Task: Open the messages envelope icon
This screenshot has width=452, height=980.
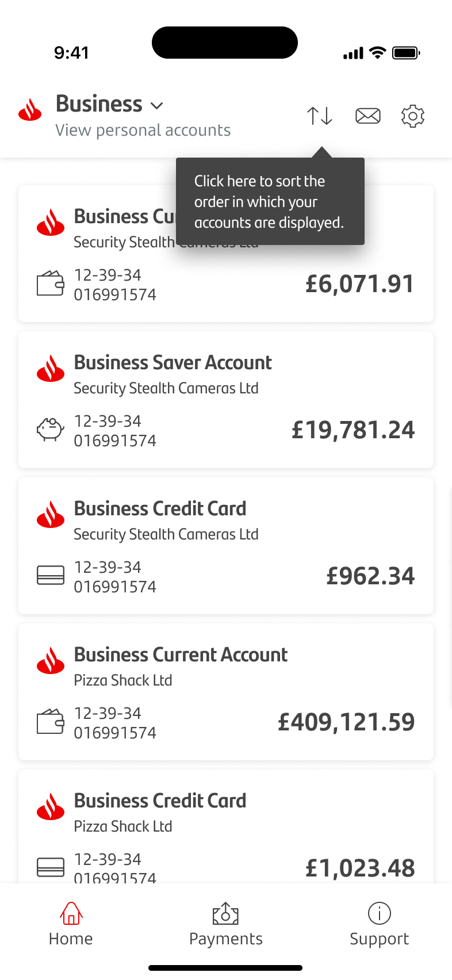Action: point(368,116)
